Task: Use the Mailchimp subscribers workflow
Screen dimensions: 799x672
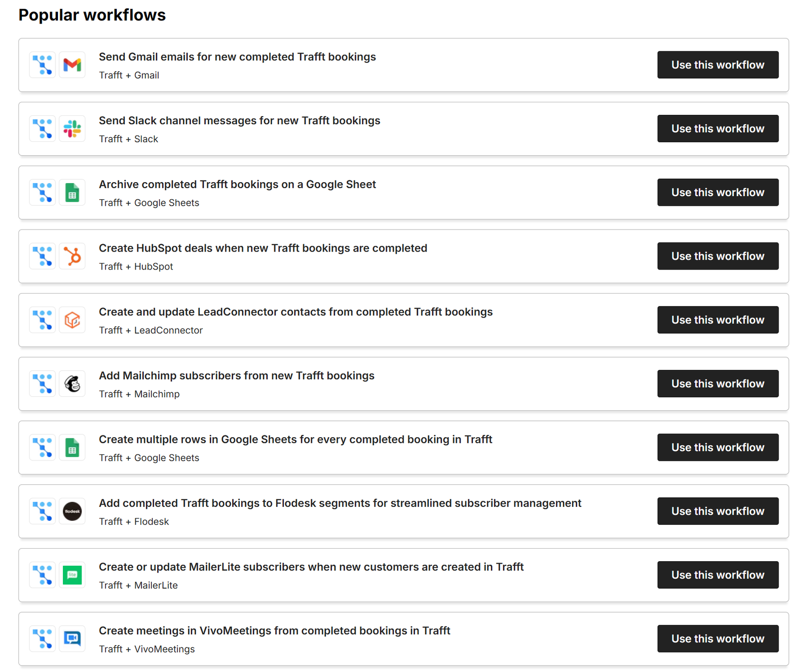Action: (717, 384)
